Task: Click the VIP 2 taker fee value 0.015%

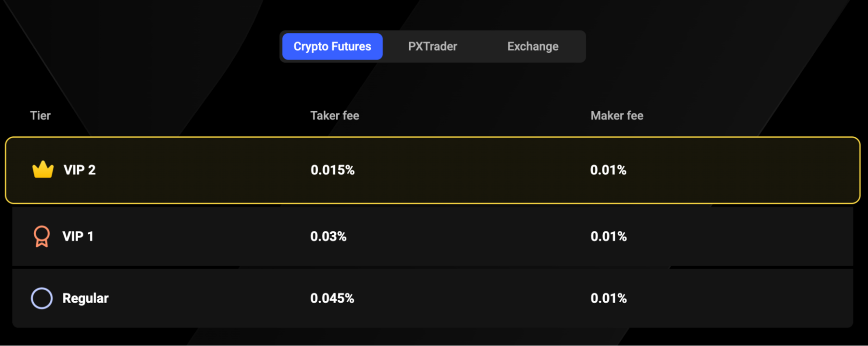Action: pyautogui.click(x=332, y=170)
